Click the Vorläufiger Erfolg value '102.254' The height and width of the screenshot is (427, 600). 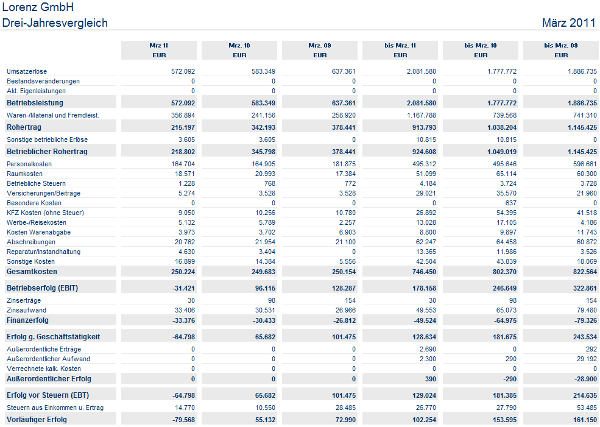pos(424,420)
